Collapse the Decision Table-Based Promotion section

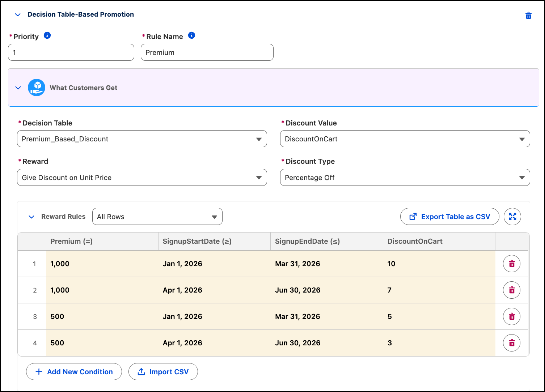[x=17, y=15]
